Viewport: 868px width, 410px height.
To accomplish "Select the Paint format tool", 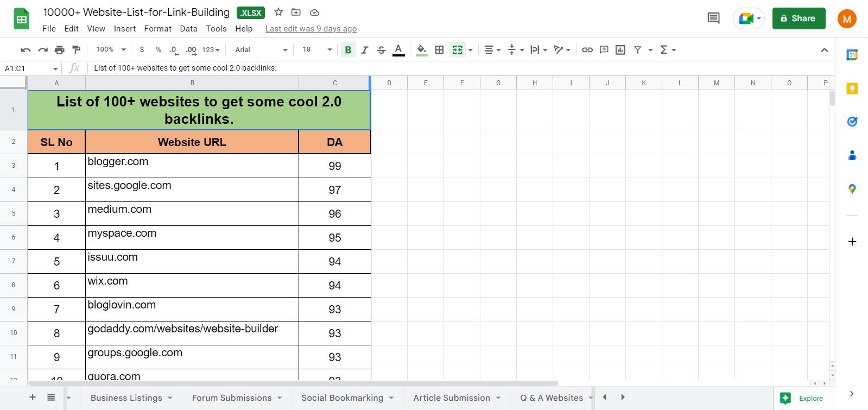I will pyautogui.click(x=77, y=50).
